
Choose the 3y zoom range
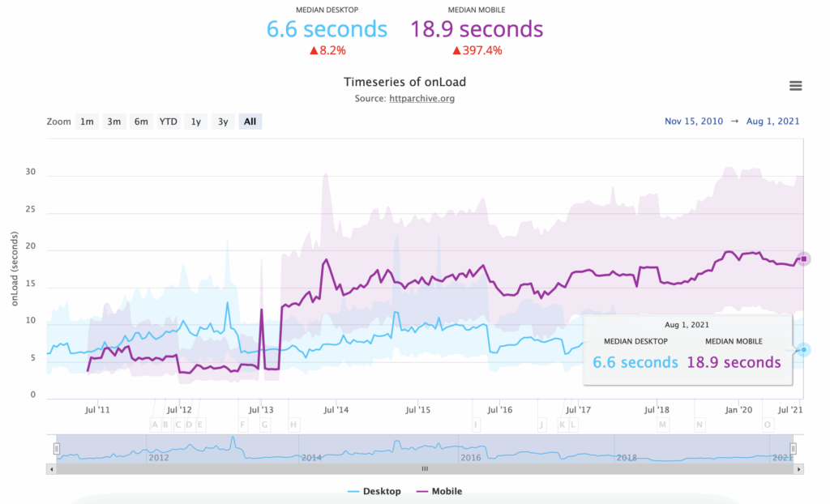[223, 122]
